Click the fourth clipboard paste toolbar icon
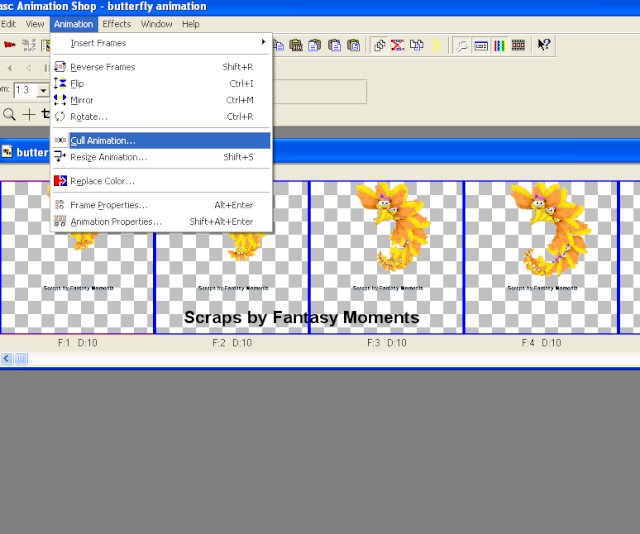 tap(334, 45)
